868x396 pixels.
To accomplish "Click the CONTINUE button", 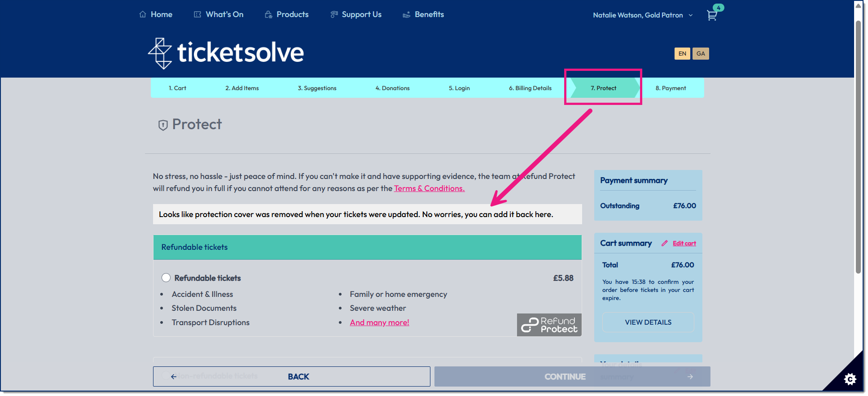I will point(572,377).
